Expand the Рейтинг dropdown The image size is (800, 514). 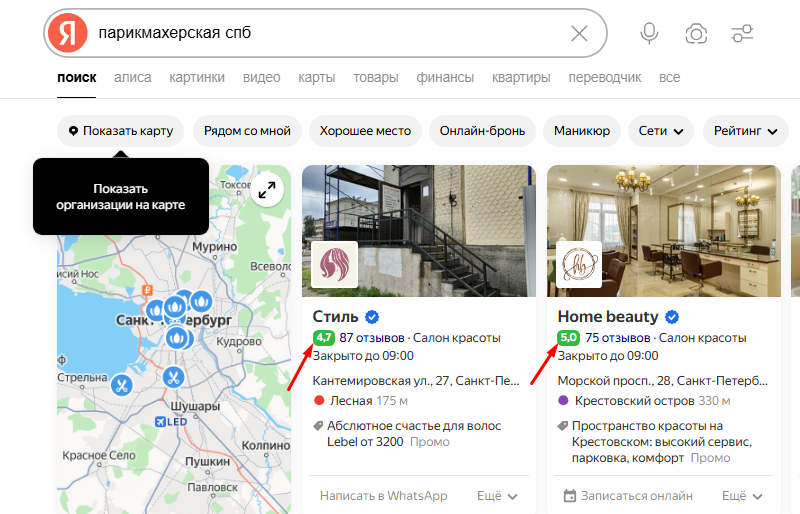pyautogui.click(x=745, y=131)
